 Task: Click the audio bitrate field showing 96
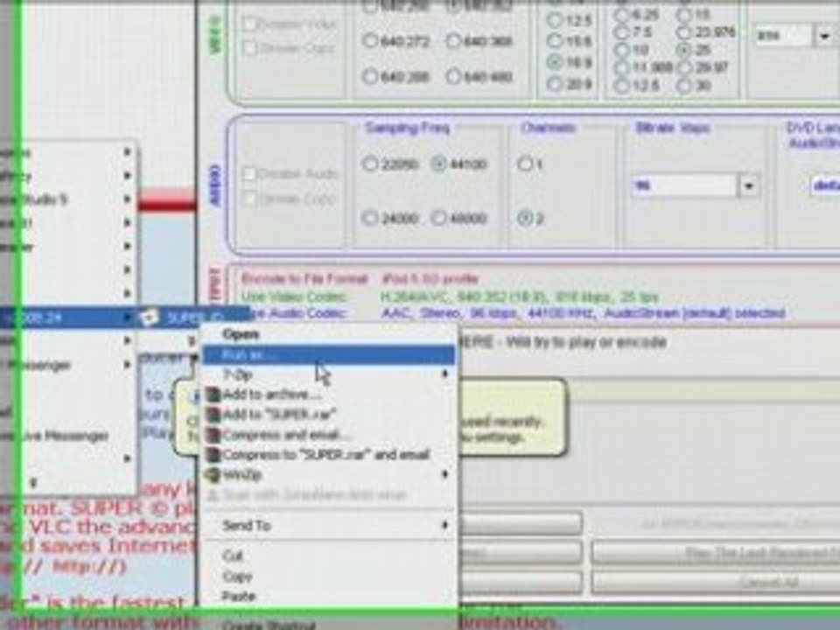click(x=684, y=185)
